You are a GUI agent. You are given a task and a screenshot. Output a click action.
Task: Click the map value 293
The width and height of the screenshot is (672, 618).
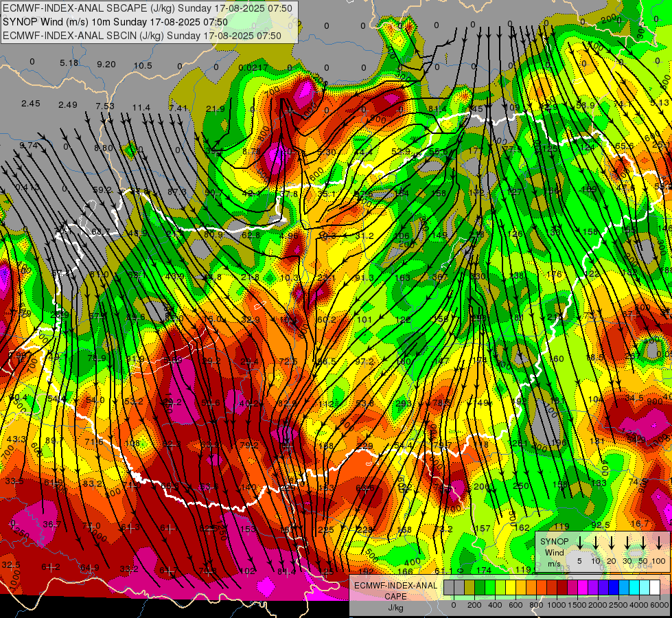403,403
